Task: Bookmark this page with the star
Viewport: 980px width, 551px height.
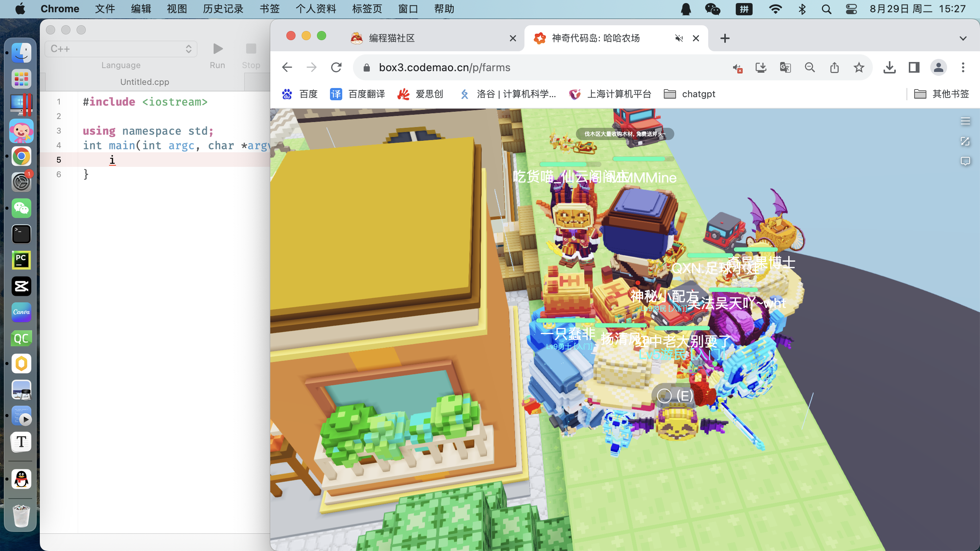Action: 859,68
